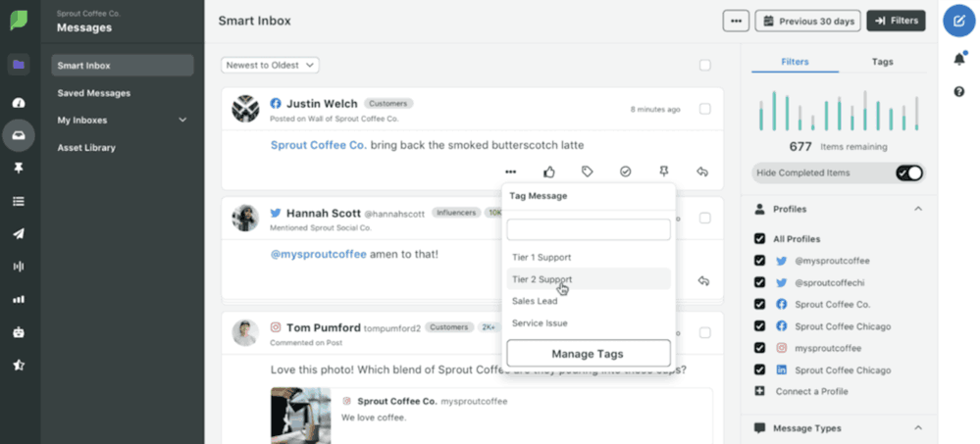Uncheck the @mysproutcoffee Twitter profile
Viewport: 980px width, 444px height.
759,261
